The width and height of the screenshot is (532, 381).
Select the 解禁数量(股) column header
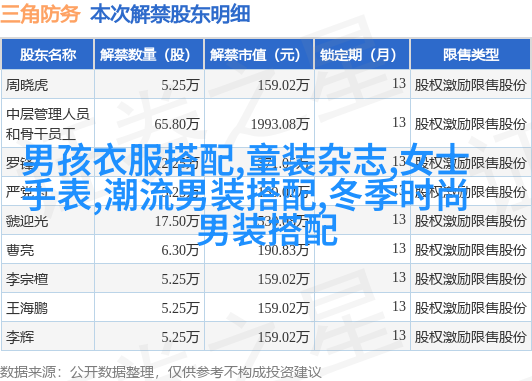coord(149,55)
